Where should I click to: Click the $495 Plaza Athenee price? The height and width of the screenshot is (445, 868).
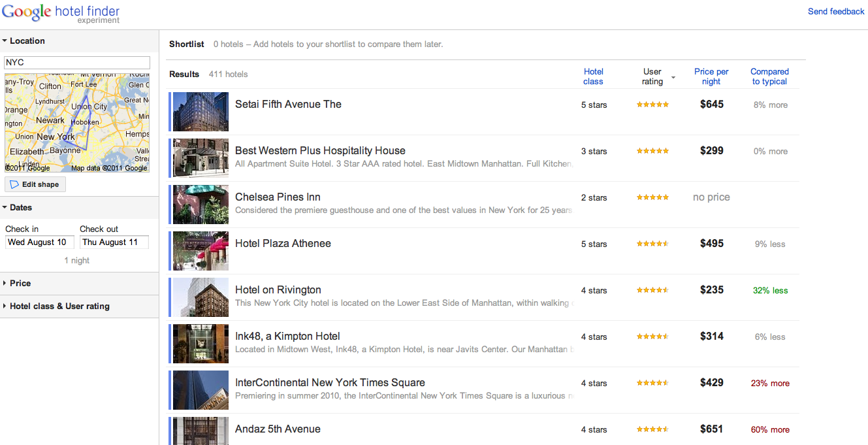(711, 243)
